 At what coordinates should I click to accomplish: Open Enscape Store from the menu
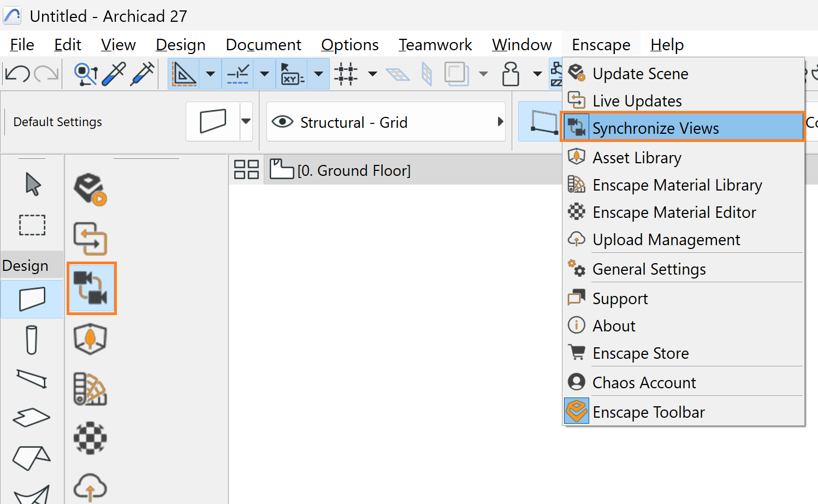(684, 353)
